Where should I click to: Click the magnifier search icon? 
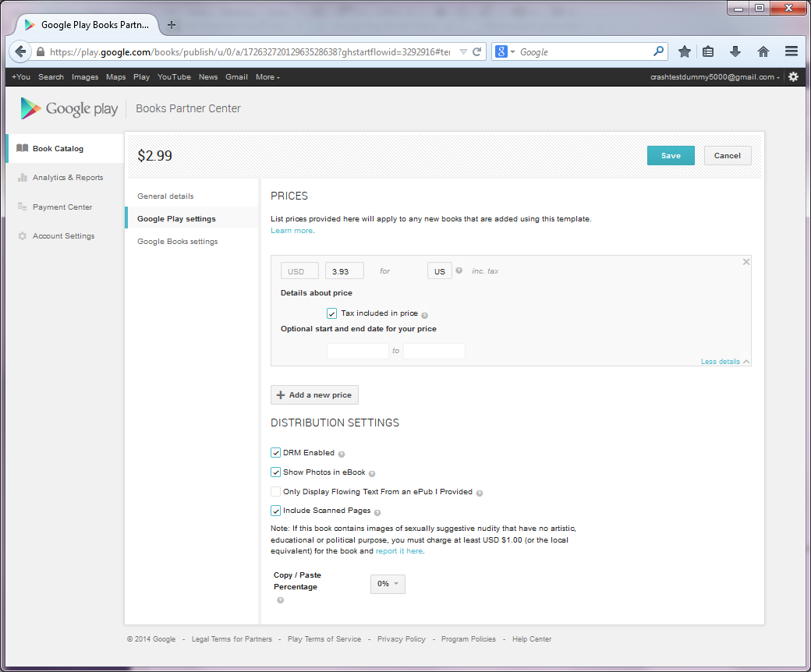[x=658, y=51]
